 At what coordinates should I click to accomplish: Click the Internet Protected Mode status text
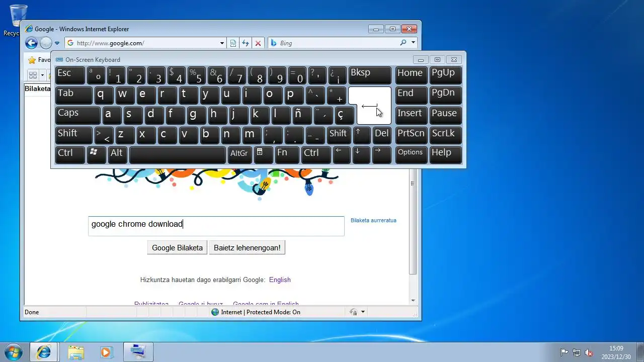[261, 312]
